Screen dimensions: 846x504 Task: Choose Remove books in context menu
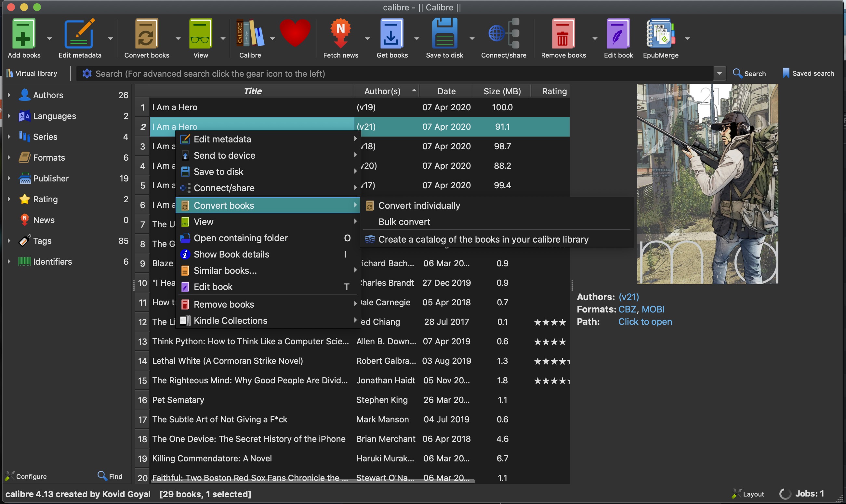[268, 304]
